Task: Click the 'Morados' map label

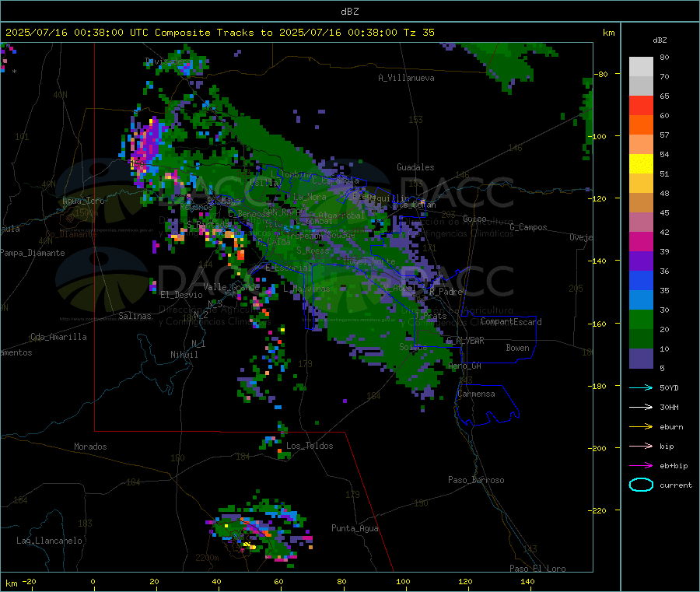Action: point(90,447)
